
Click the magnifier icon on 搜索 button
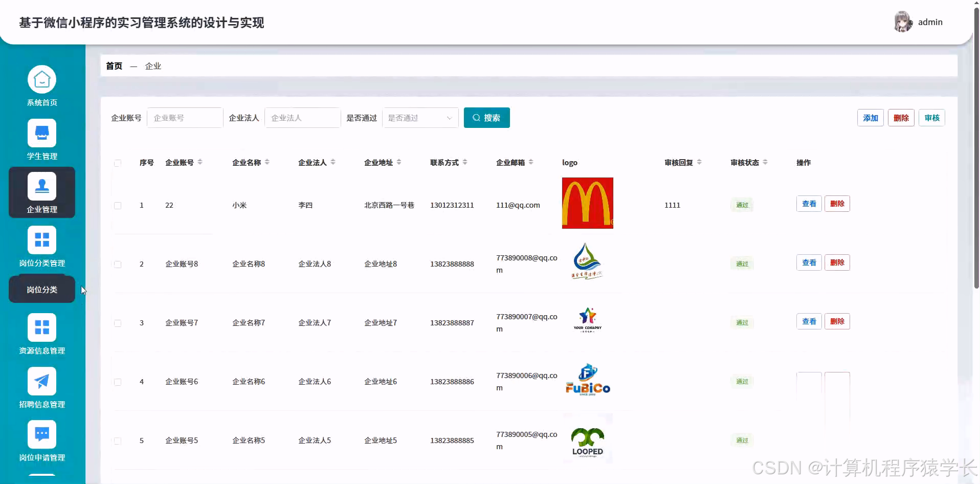[x=477, y=118]
